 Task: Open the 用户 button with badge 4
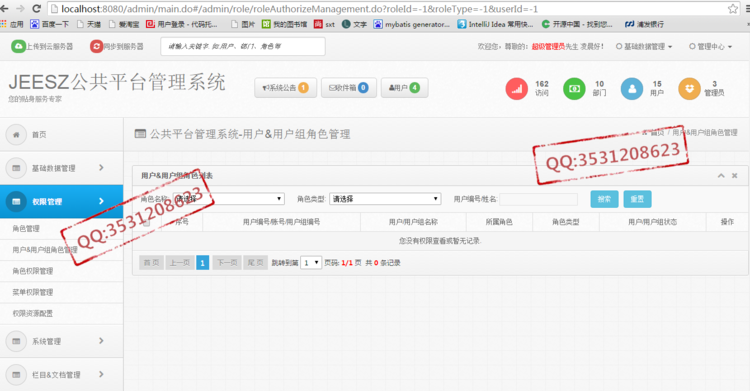404,88
